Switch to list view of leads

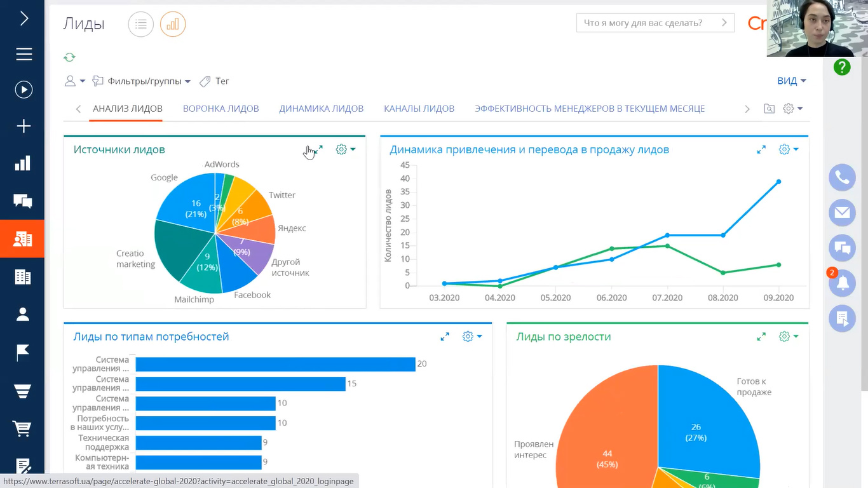point(141,24)
